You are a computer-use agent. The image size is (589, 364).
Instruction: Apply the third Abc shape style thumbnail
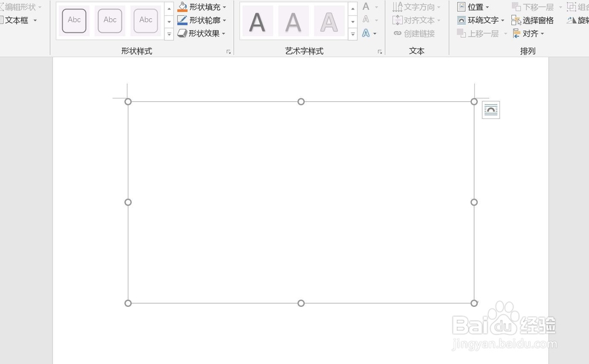click(145, 21)
